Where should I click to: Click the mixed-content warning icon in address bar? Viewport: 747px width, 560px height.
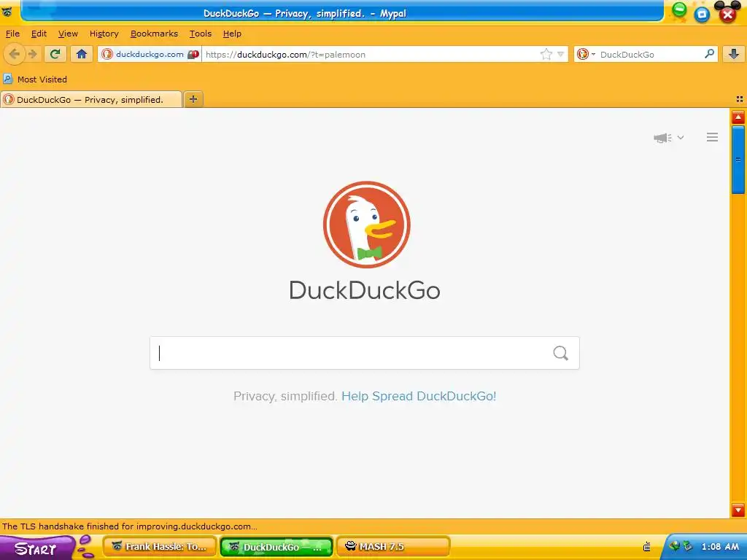click(193, 54)
